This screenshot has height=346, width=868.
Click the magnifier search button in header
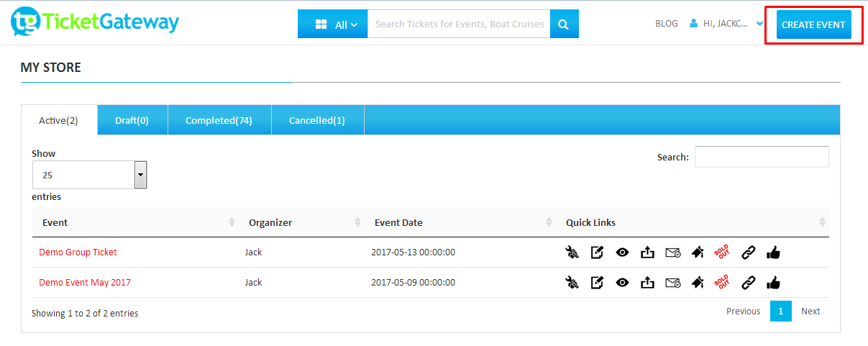[x=564, y=24]
